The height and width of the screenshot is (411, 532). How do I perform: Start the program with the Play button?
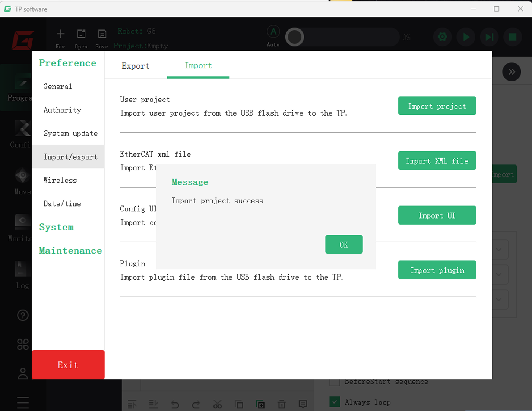[x=466, y=37]
